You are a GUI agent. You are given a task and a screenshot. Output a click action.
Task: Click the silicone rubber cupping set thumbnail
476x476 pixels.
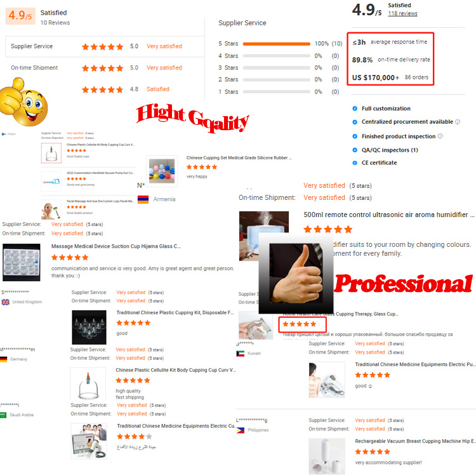[162, 171]
